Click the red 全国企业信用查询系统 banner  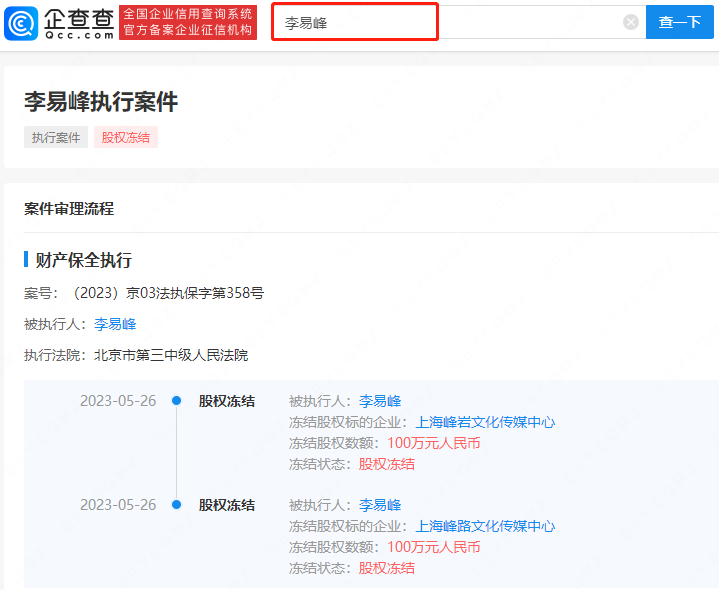tap(188, 22)
